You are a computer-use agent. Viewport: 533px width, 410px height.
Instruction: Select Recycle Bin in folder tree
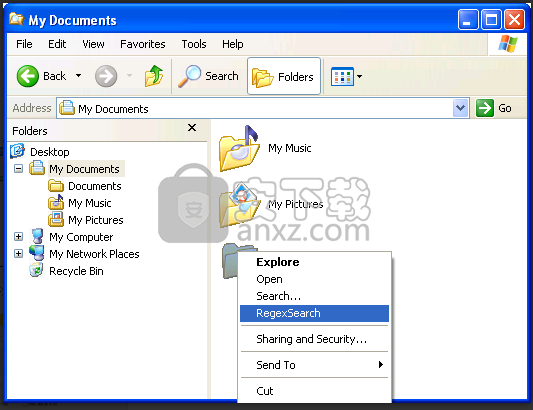click(76, 271)
